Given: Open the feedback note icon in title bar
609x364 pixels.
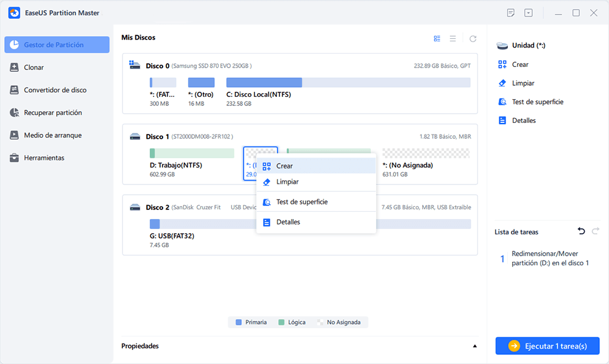Looking at the screenshot, I should (x=511, y=13).
